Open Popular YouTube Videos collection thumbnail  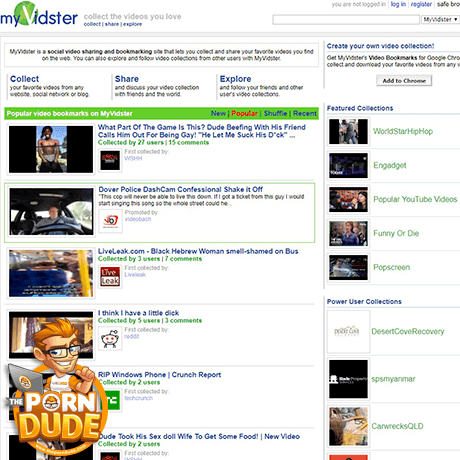[348, 199]
